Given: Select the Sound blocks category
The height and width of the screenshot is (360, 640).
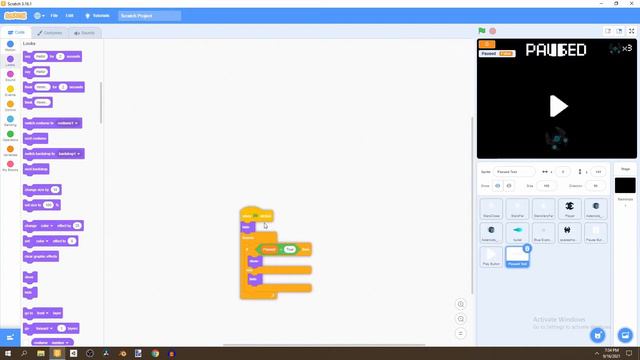Looking at the screenshot, I should 10,76.
